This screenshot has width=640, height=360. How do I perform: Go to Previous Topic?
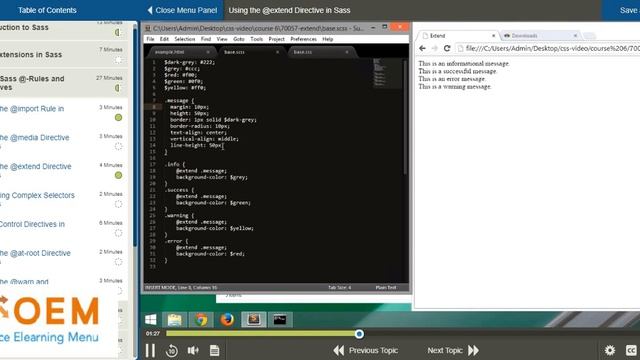click(365, 350)
